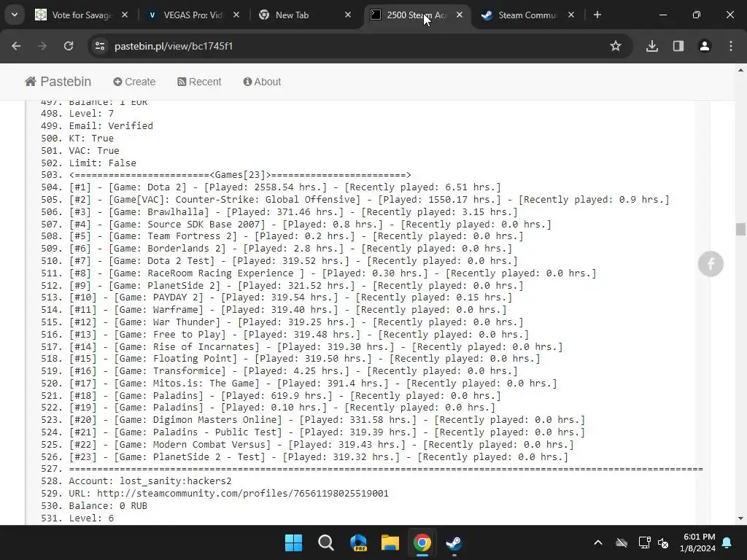The width and height of the screenshot is (747, 560).
Task: Open Microsoft Edge Preview from taskbar
Action: (x=358, y=542)
